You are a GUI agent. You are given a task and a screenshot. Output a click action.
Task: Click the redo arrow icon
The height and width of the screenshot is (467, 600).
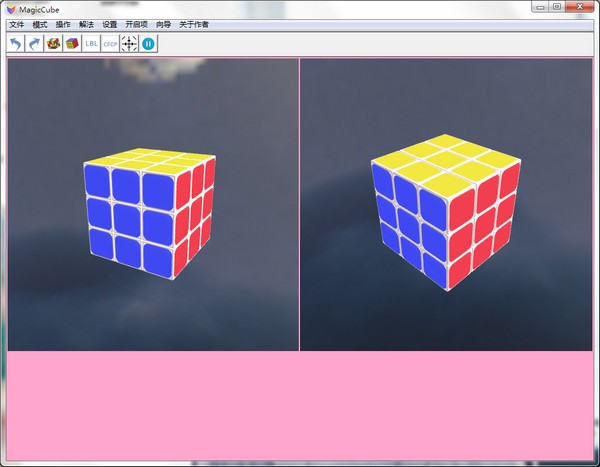click(35, 44)
